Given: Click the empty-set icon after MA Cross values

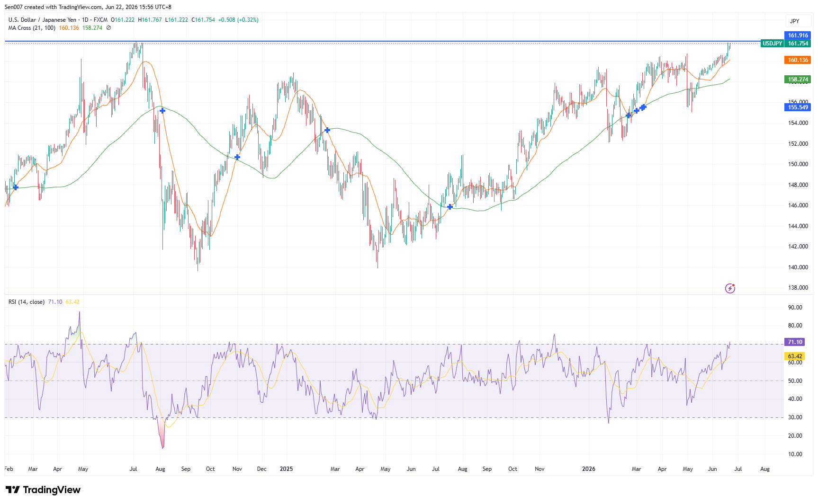Looking at the screenshot, I should (x=108, y=28).
